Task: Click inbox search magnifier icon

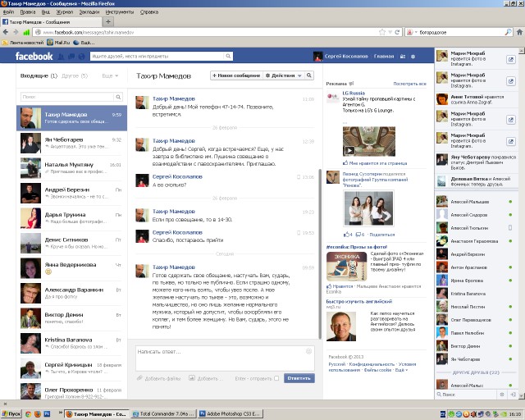Action: click(x=118, y=97)
